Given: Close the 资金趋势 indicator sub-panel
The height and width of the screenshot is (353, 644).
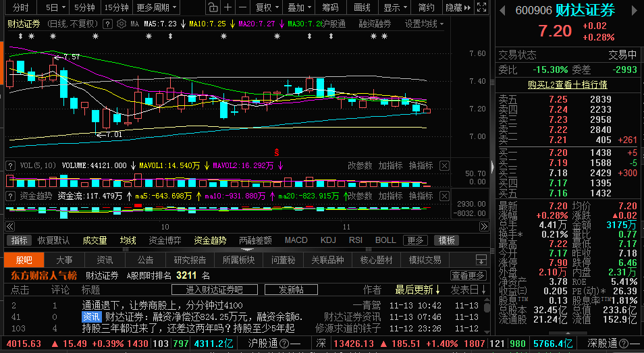Looking at the screenshot, I should click(444, 196).
